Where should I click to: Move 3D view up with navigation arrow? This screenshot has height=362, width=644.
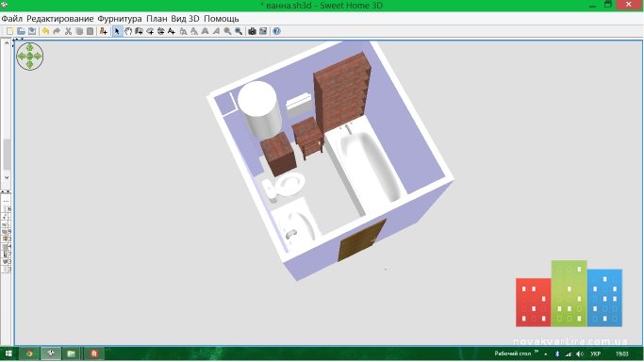point(29,48)
